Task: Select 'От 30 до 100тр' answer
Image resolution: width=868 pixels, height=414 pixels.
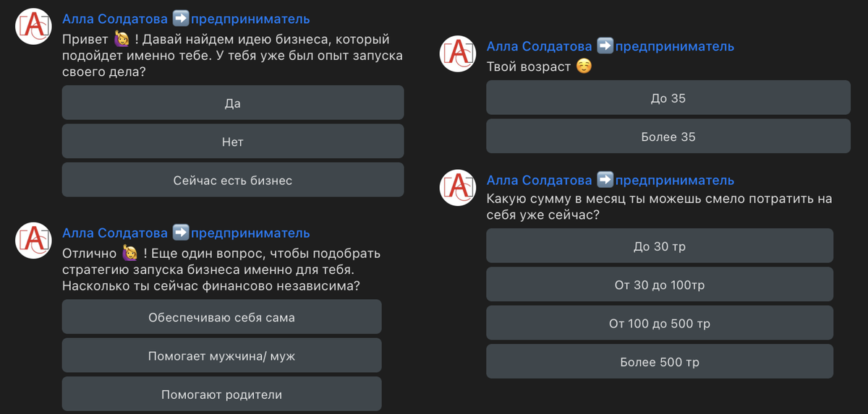Action: 660,285
